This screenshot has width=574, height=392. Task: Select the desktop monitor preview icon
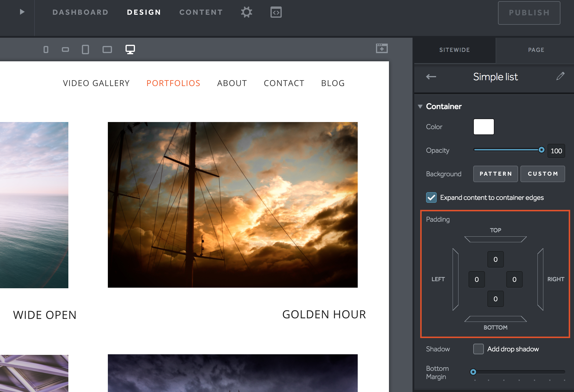(130, 49)
